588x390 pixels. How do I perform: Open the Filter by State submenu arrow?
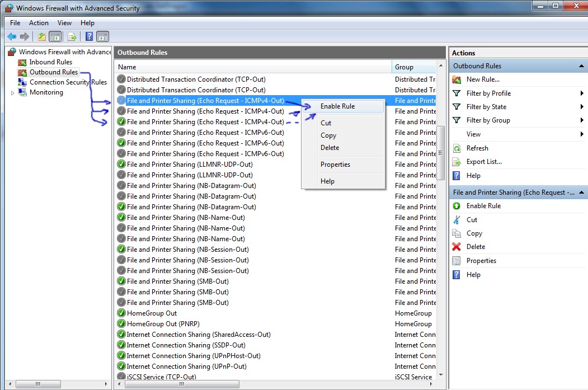[582, 107]
